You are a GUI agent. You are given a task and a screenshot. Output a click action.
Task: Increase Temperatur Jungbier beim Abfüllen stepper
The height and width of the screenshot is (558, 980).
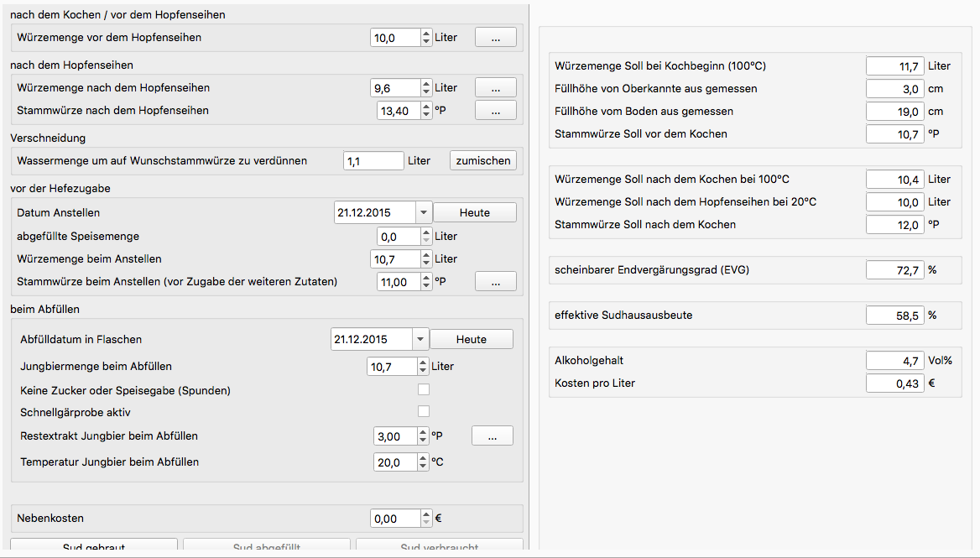423,458
